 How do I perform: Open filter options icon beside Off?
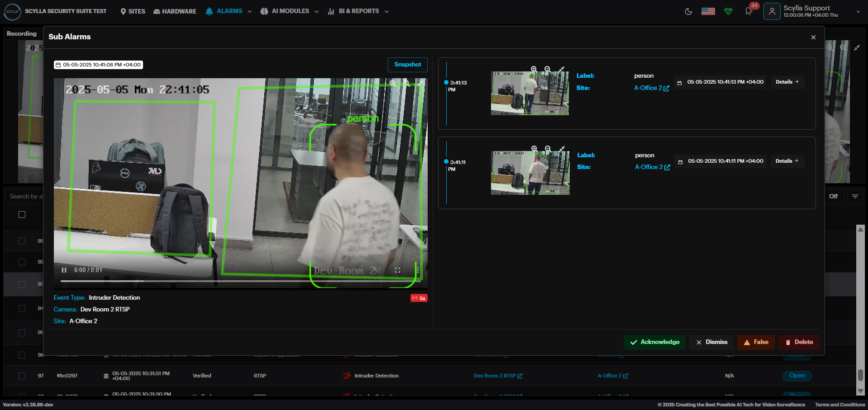point(855,196)
